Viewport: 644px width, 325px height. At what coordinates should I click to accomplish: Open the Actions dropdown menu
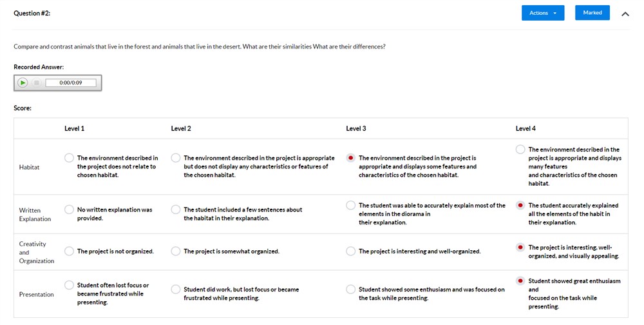tap(542, 13)
